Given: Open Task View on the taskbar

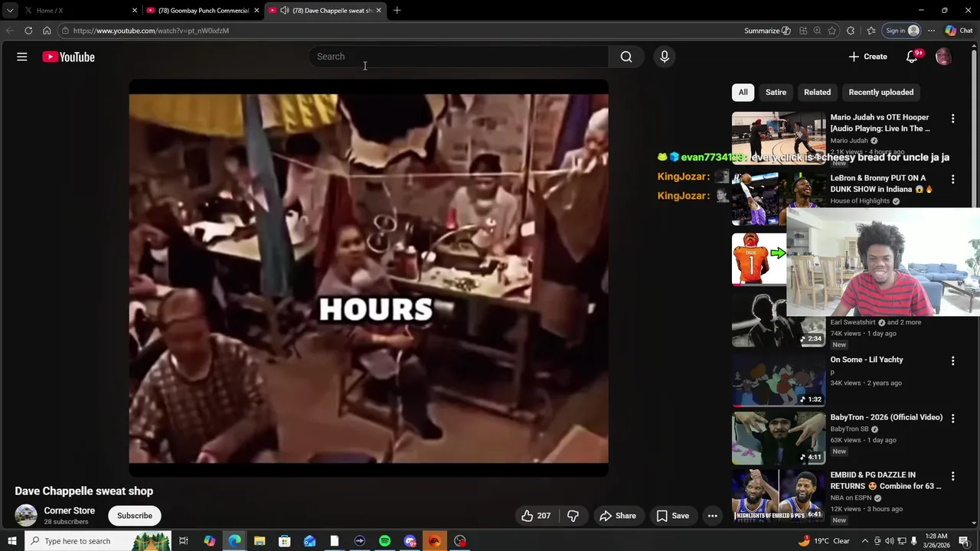Looking at the screenshot, I should 184,541.
